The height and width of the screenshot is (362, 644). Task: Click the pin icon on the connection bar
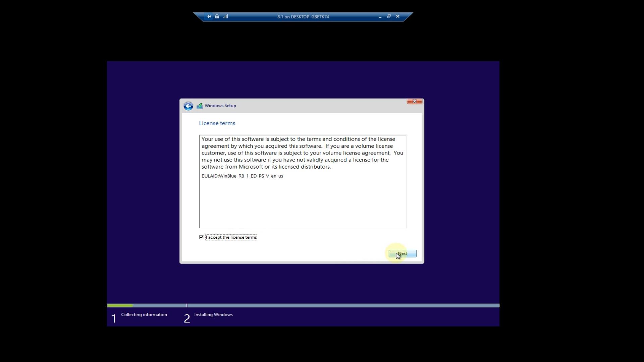point(209,16)
